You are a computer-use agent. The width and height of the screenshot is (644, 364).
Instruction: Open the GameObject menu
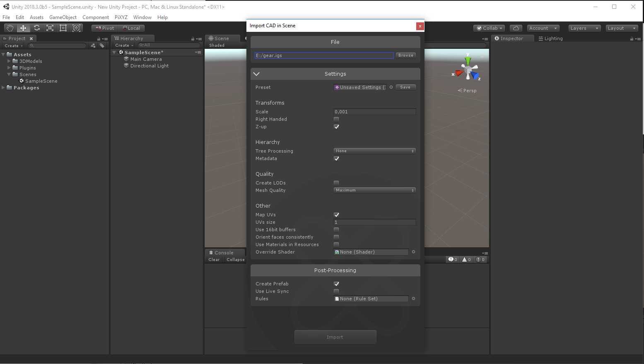(x=63, y=17)
